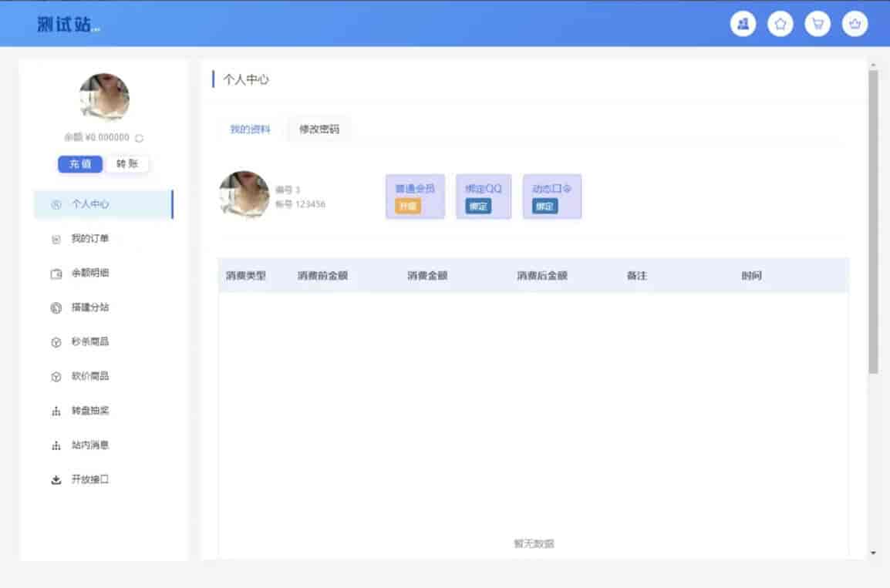Select the 我的资料 tab
The height and width of the screenshot is (588, 890).
(250, 129)
